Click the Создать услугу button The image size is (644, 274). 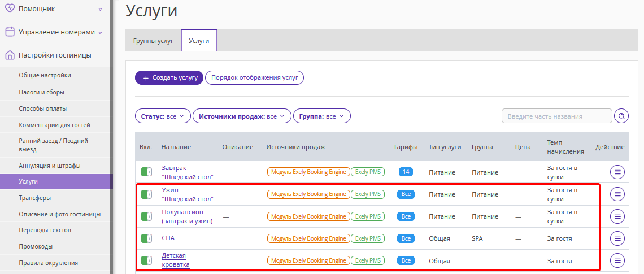click(x=169, y=77)
